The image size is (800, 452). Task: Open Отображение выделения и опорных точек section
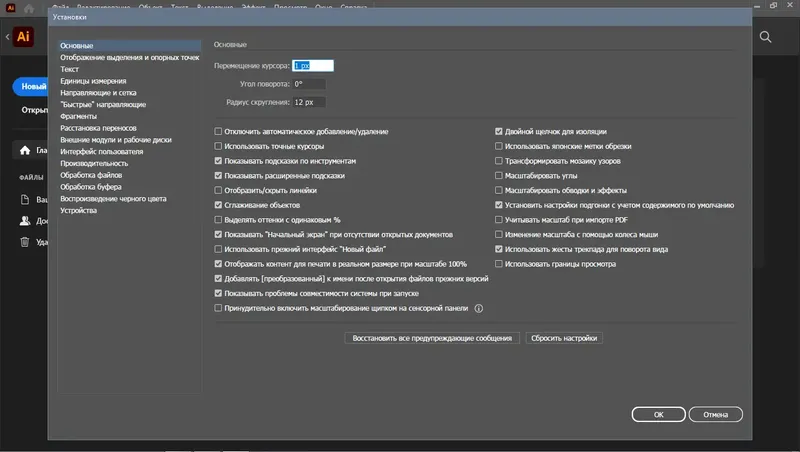129,58
